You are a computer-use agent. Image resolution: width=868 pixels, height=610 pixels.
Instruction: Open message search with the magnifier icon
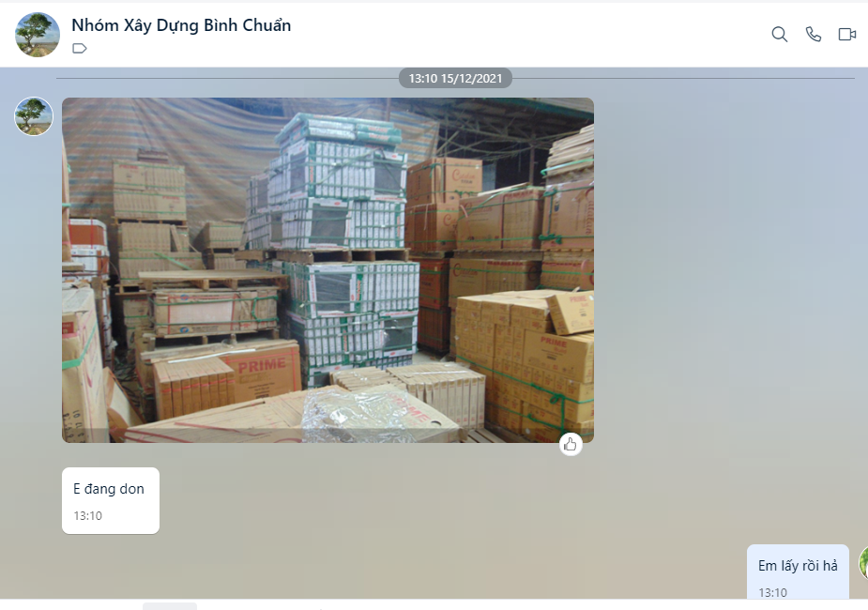[780, 35]
